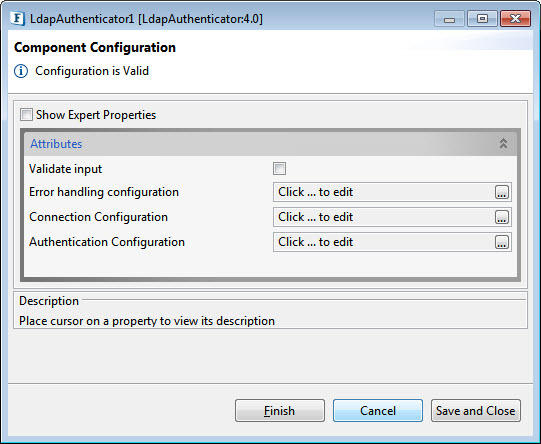Close the dialog with red X
Screen dimensions: 541x444
pyautogui.click(x=515, y=19)
